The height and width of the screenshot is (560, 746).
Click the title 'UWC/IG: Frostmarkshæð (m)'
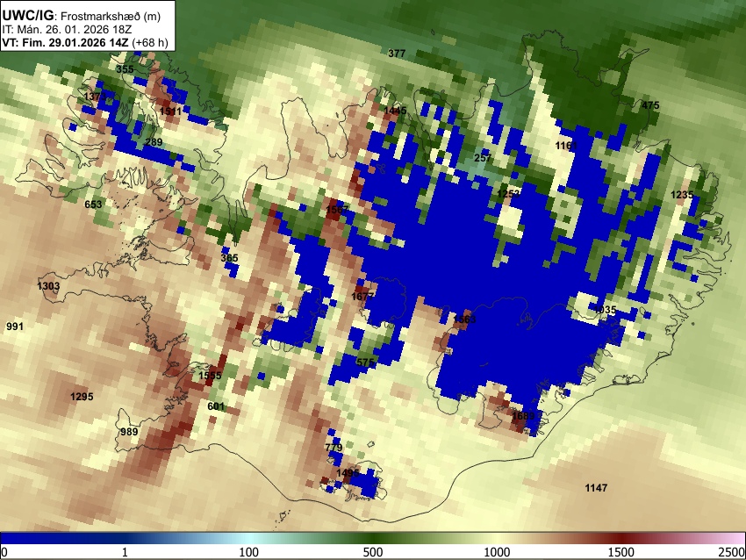coord(82,16)
